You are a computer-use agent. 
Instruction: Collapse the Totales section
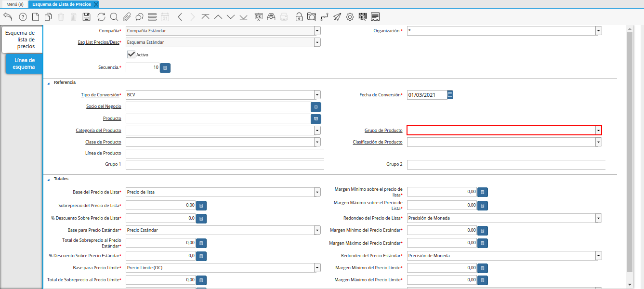(x=49, y=179)
